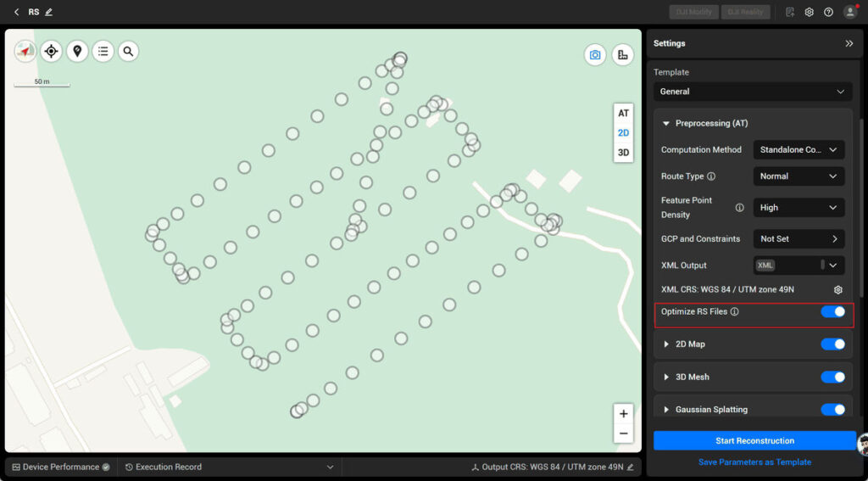868x481 pixels.
Task: Click the XML CRS: WGS 84 label
Action: click(728, 290)
